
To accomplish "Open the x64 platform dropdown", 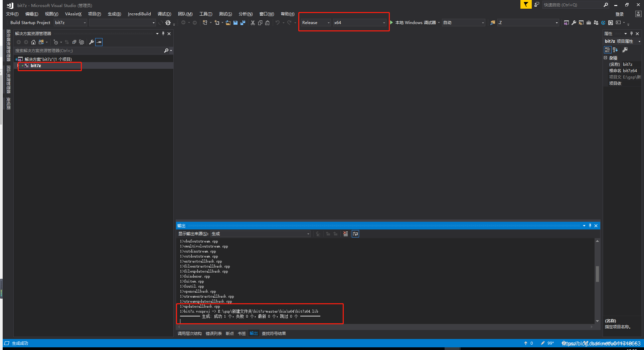I will [359, 23].
